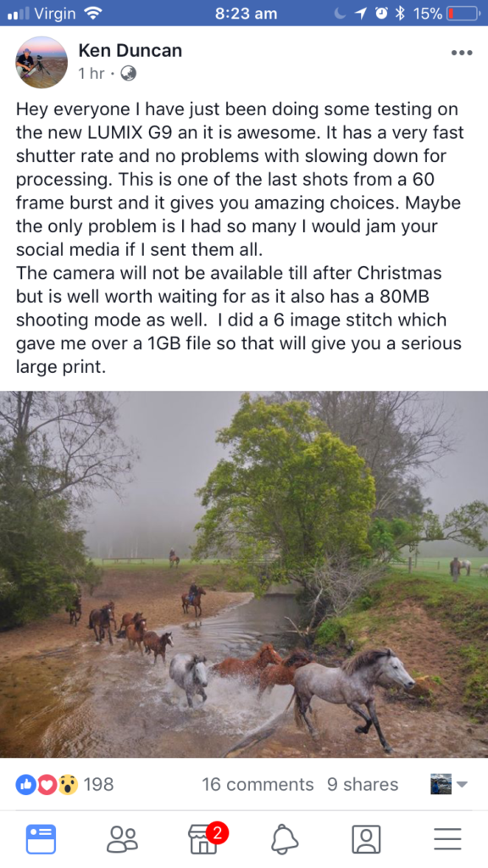Viewport: 488px width, 868px height.
Task: Tap the battery indicator in status bar
Action: [463, 14]
